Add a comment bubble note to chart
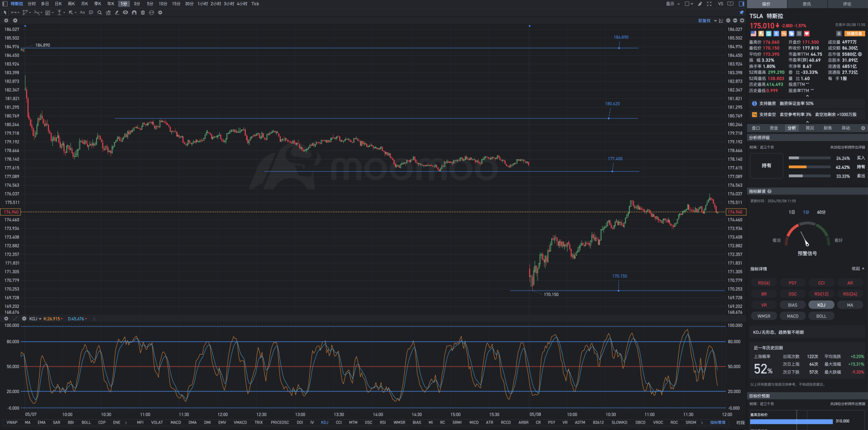The height and width of the screenshot is (430, 868). click(x=91, y=12)
